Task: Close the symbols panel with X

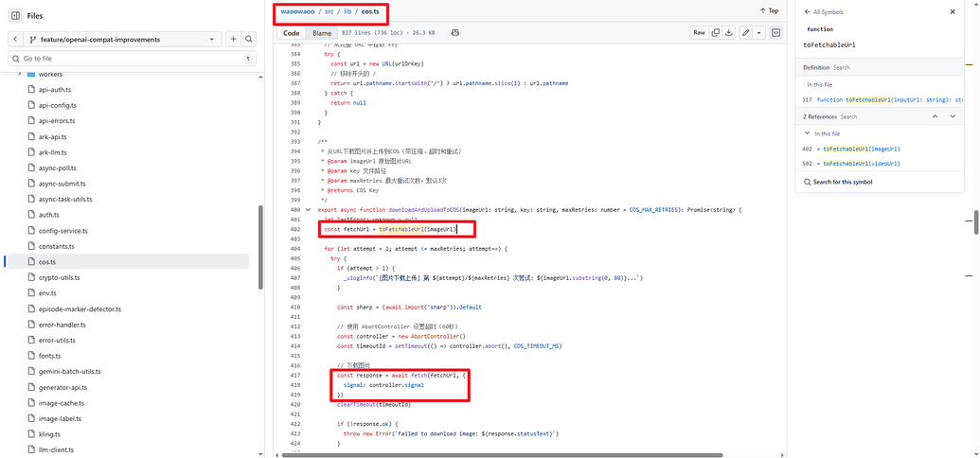Action: (953, 12)
